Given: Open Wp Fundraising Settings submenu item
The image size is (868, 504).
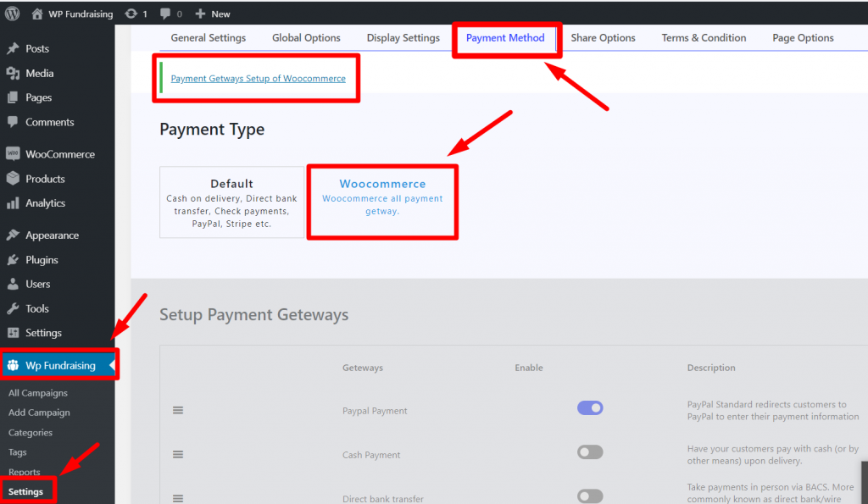Looking at the screenshot, I should pyautogui.click(x=25, y=491).
